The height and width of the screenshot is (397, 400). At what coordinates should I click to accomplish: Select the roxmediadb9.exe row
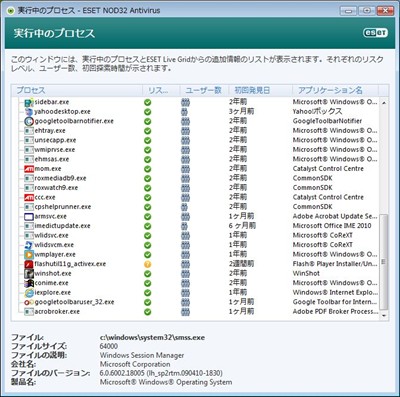[x=195, y=178]
